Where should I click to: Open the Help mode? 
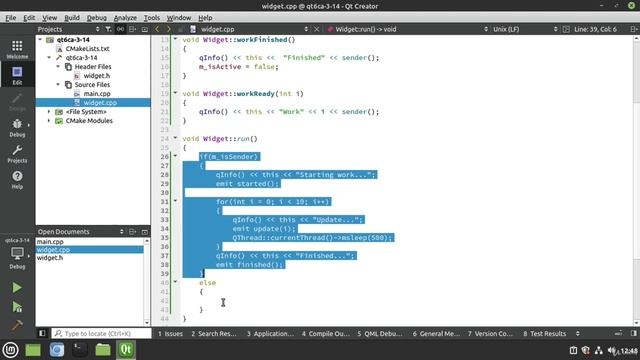pyautogui.click(x=17, y=180)
